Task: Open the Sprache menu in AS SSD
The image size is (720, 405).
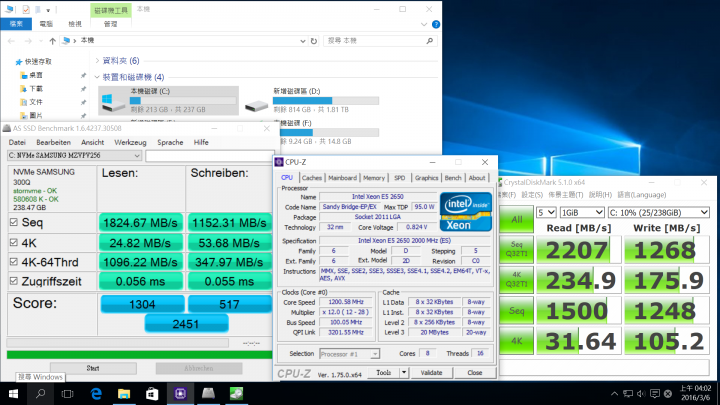Action: click(x=170, y=142)
